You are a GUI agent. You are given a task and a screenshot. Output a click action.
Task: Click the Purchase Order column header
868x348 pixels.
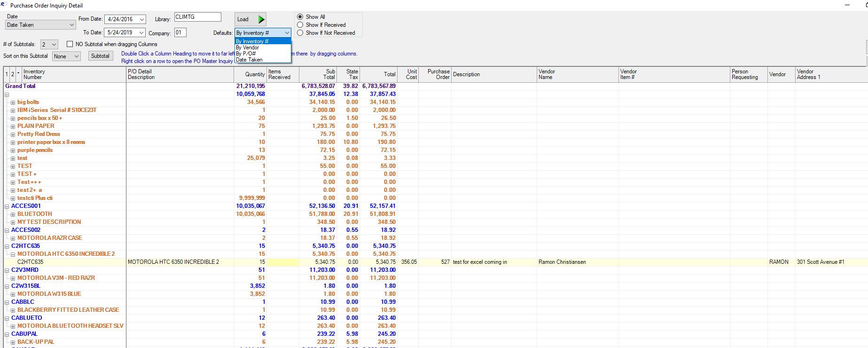coord(435,74)
